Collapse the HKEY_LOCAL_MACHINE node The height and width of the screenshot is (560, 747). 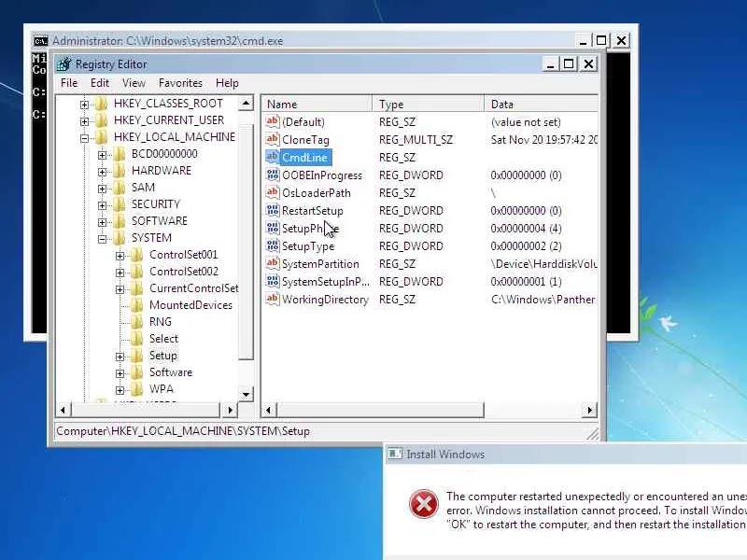(84, 138)
